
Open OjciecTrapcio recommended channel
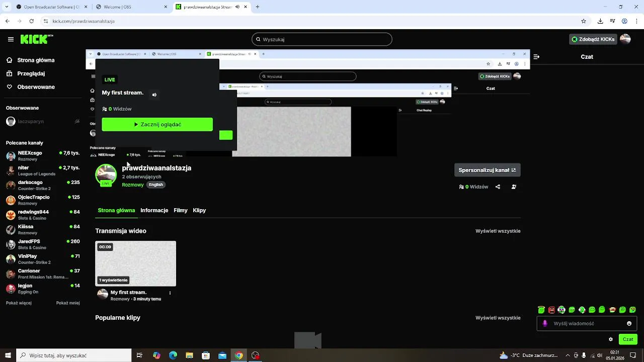tap(43, 200)
